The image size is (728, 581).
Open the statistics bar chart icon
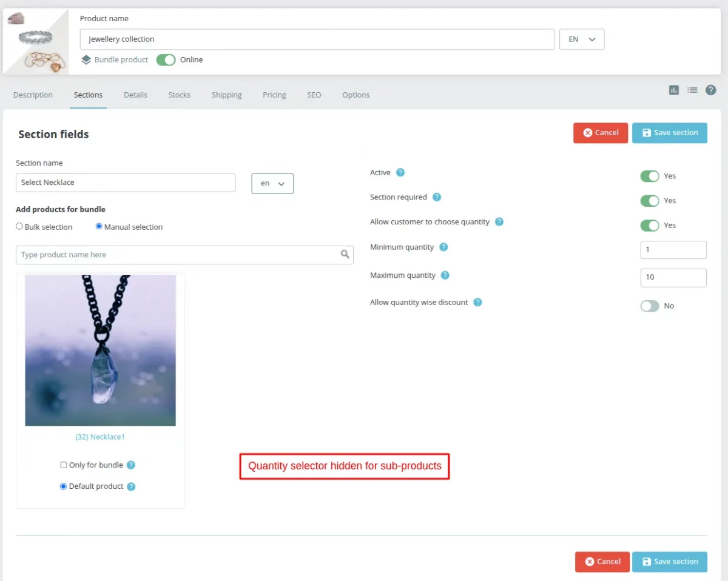[x=674, y=90]
